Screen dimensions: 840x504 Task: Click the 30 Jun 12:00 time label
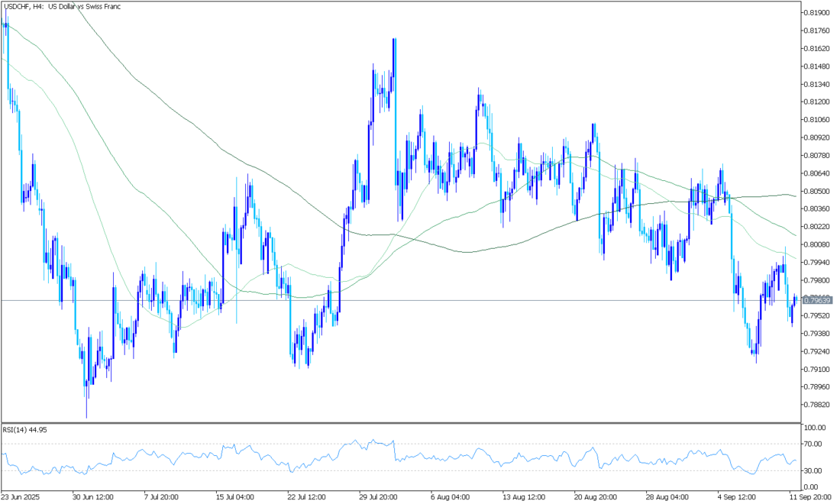tap(94, 495)
